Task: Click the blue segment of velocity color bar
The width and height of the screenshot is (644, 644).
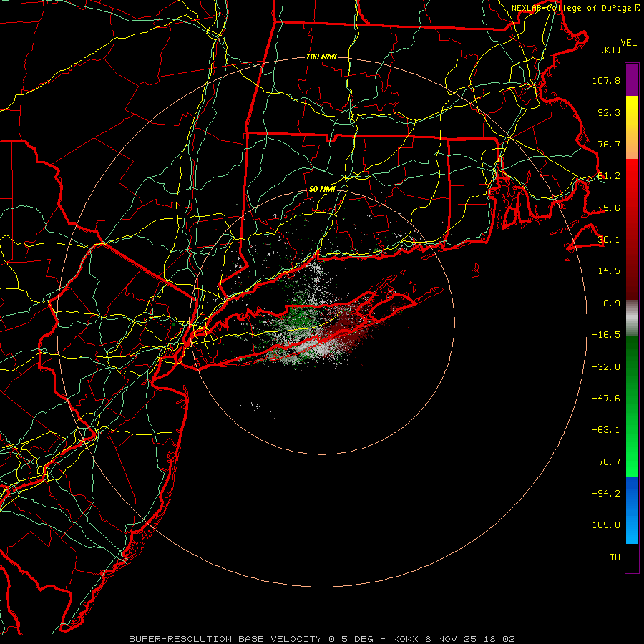Action: [632, 510]
